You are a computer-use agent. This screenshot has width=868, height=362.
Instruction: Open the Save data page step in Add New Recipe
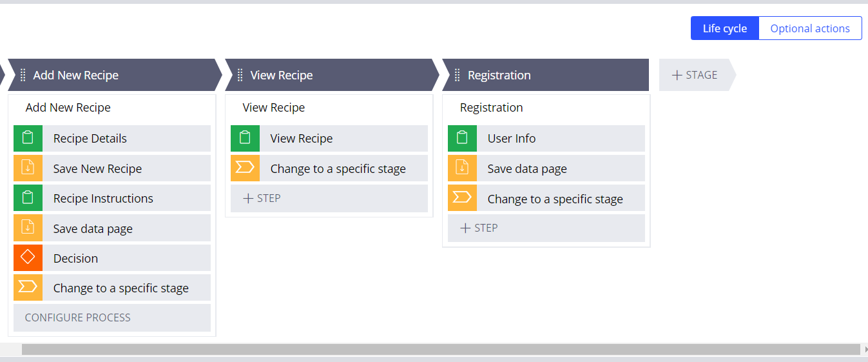(93, 228)
